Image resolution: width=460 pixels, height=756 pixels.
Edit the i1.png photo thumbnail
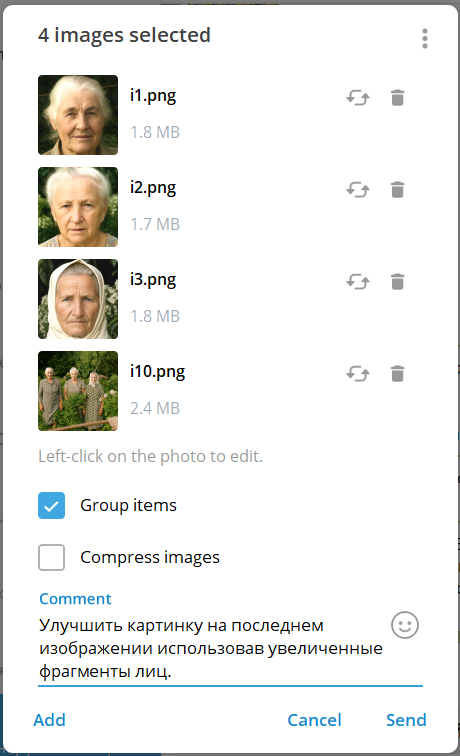point(78,115)
